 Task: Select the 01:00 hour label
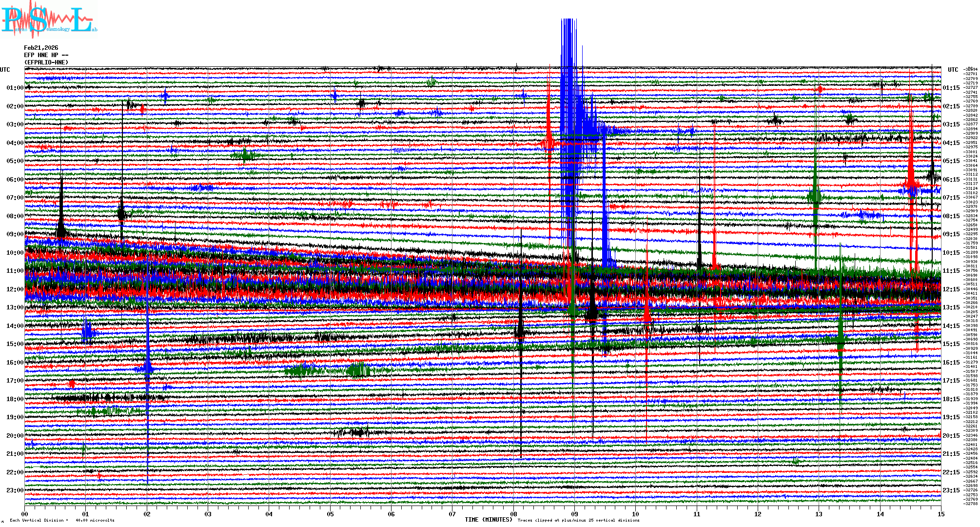(15, 88)
